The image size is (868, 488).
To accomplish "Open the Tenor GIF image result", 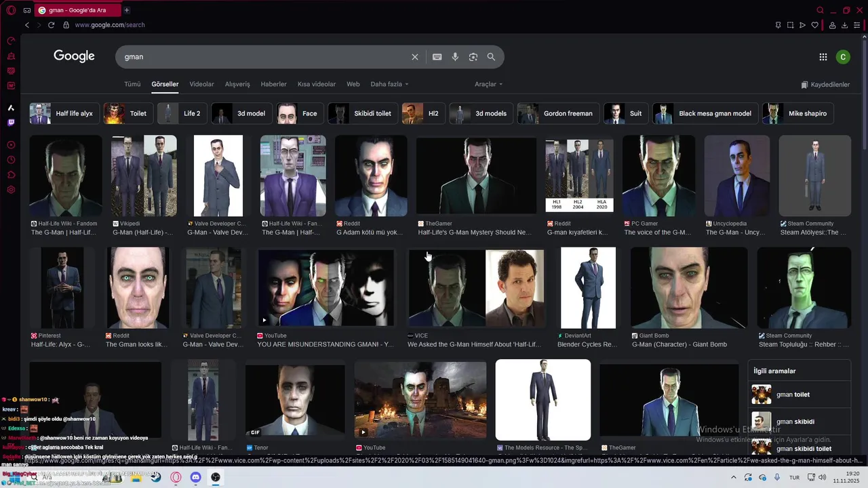I will click(295, 401).
